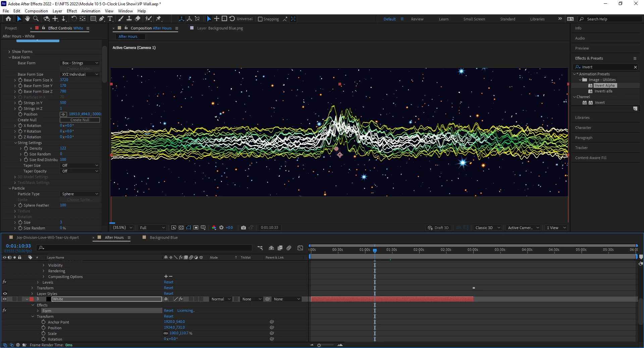Switch to the Background Blue timeline tab
Viewport: 644px width, 348px height.
[x=164, y=237]
